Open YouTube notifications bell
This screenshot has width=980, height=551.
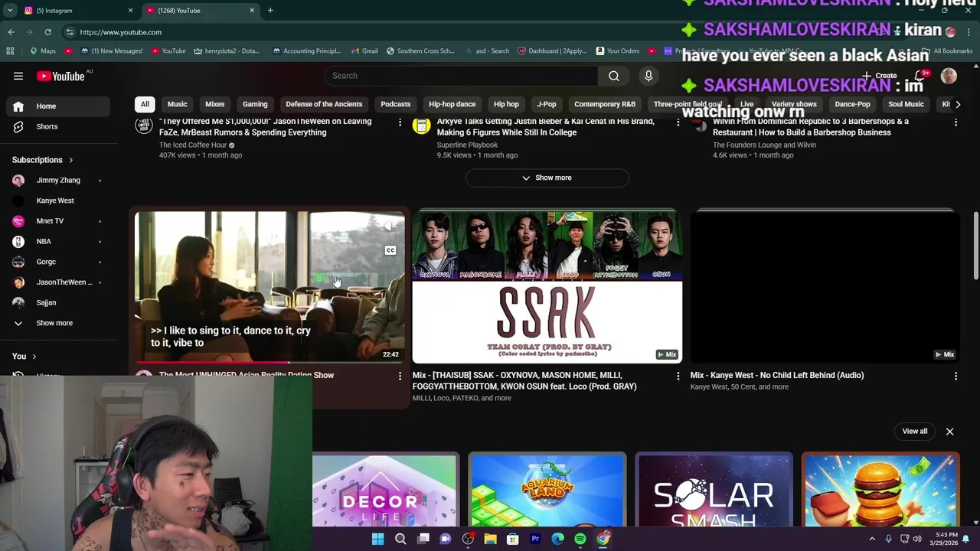pos(920,76)
